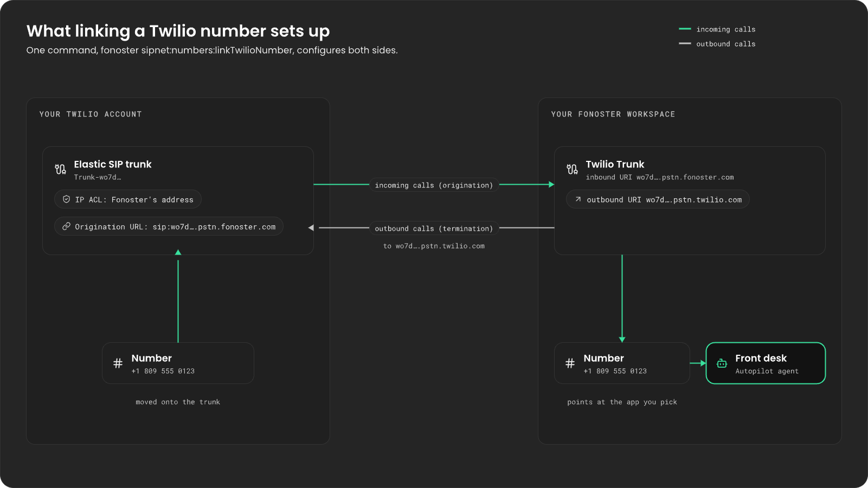Screen dimensions: 868x488
Task: Click the YOUR FONOSTER WORKSPACE heading
Action: 613,114
